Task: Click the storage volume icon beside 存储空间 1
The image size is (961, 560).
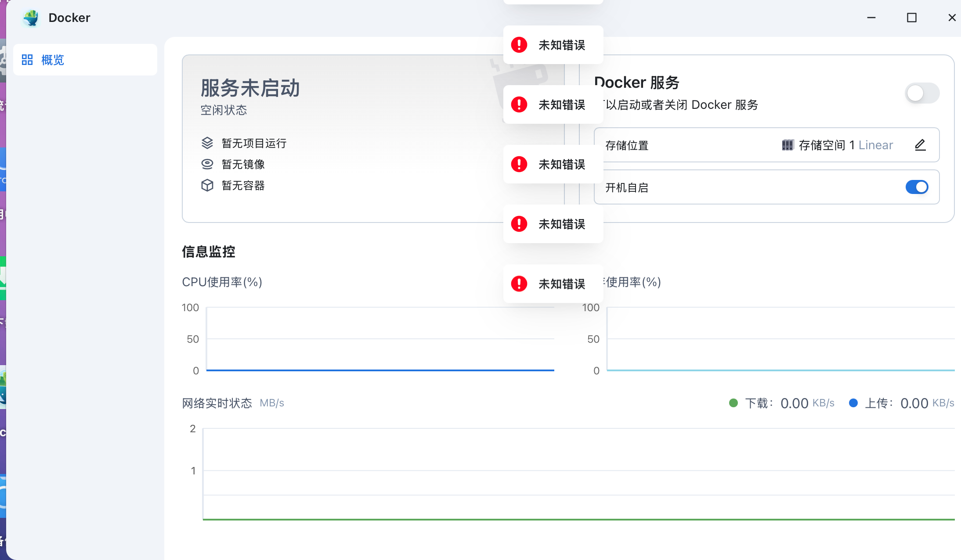Action: pyautogui.click(x=788, y=145)
